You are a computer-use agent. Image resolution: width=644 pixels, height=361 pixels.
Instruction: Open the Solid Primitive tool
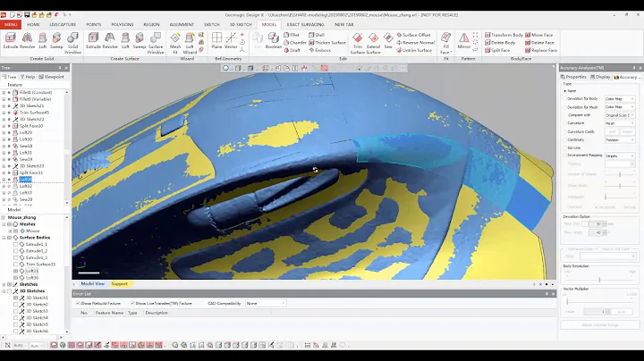pyautogui.click(x=72, y=43)
